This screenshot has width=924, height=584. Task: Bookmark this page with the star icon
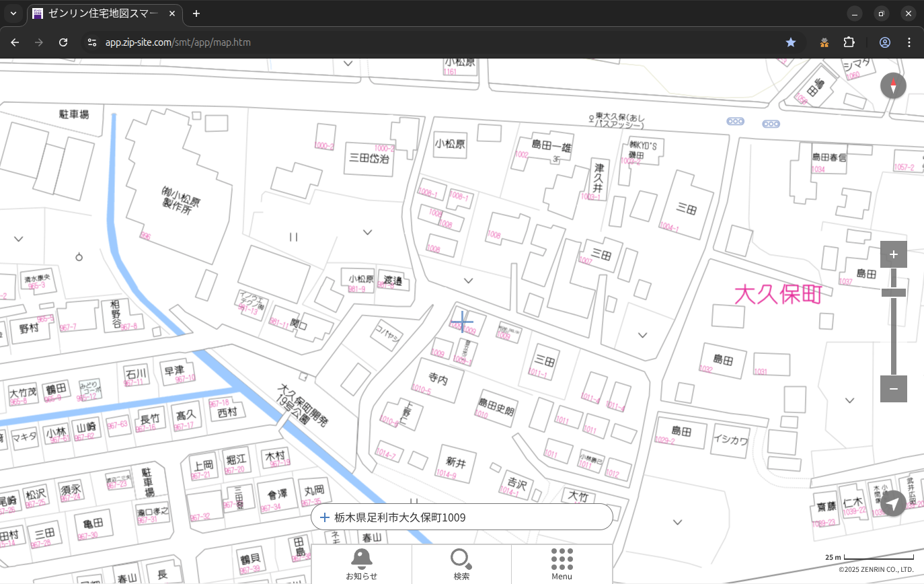click(x=791, y=42)
